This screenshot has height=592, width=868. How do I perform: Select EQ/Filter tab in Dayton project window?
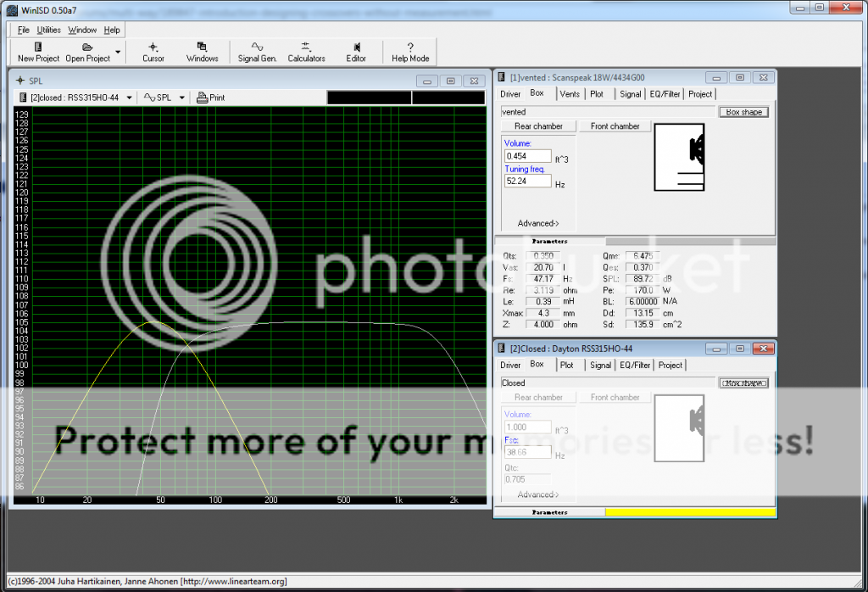point(636,366)
